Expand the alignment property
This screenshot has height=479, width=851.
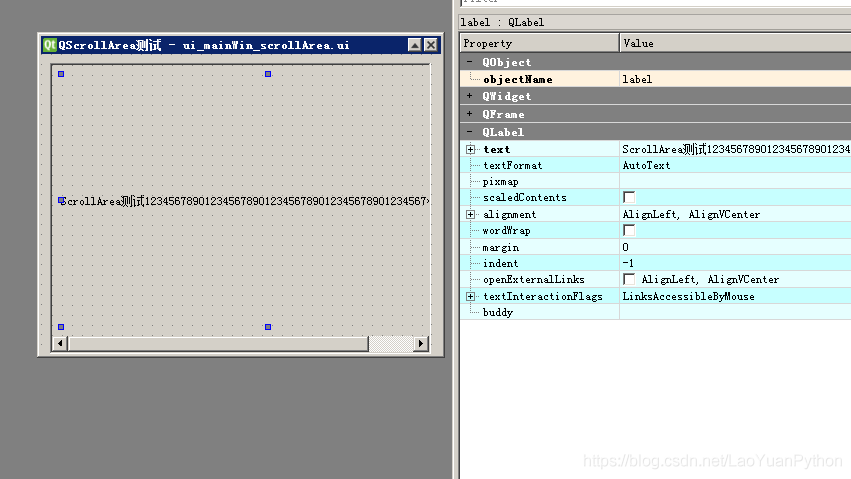pos(471,214)
